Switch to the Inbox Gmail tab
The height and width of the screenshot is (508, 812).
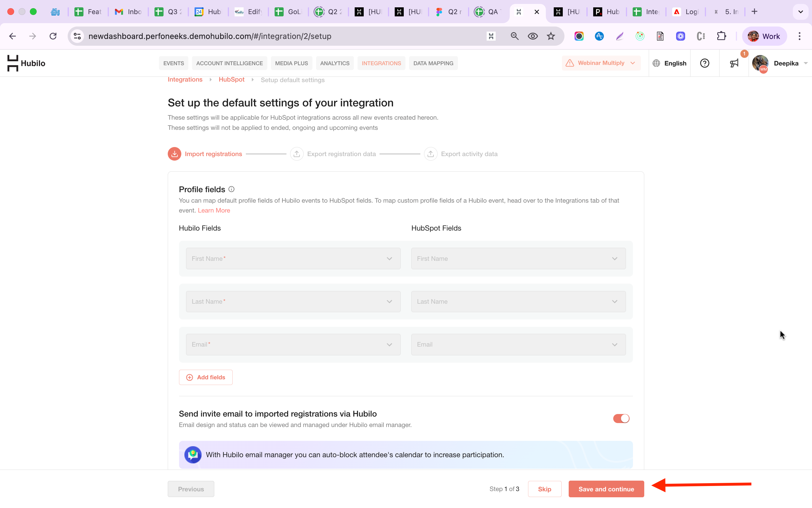coord(128,12)
